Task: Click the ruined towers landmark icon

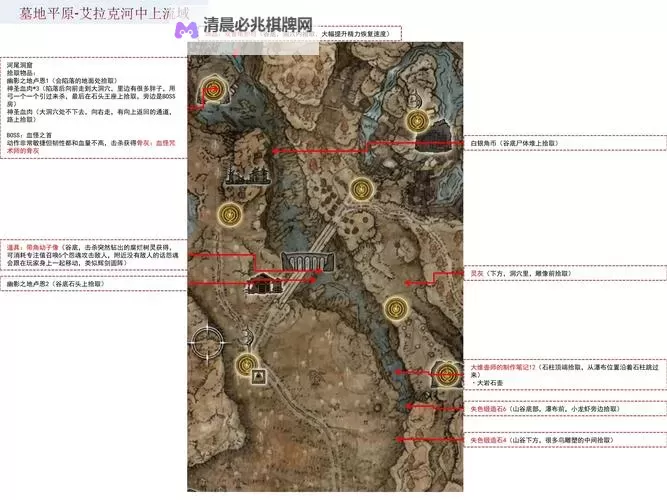Action: coord(248,176)
